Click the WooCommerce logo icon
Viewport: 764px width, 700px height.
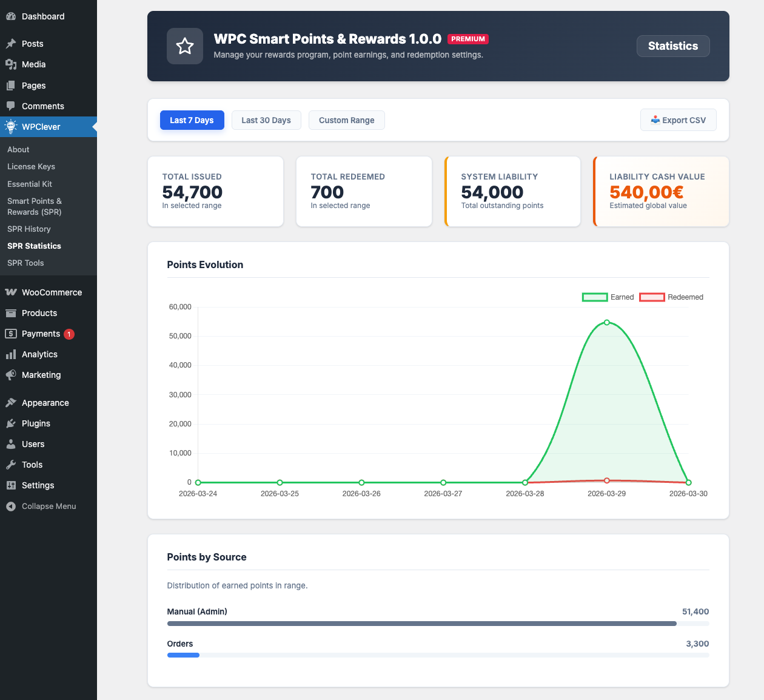click(11, 292)
